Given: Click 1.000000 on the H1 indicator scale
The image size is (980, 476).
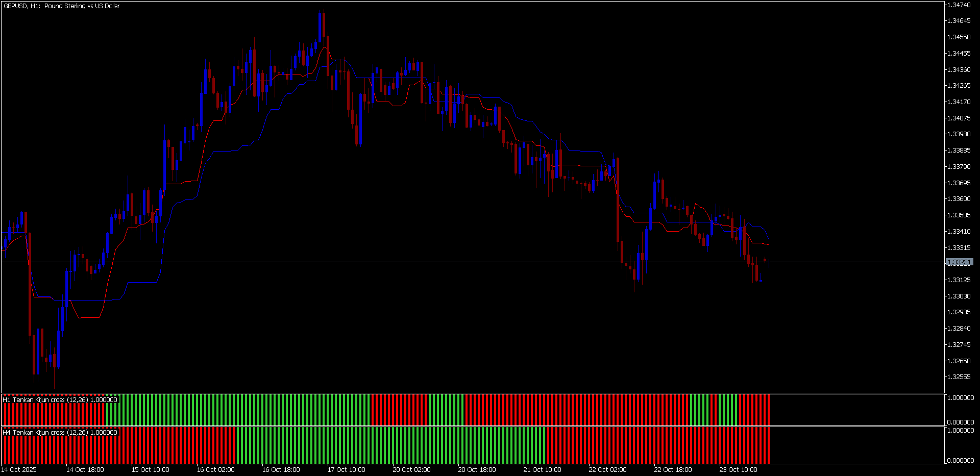Looking at the screenshot, I should 960,398.
